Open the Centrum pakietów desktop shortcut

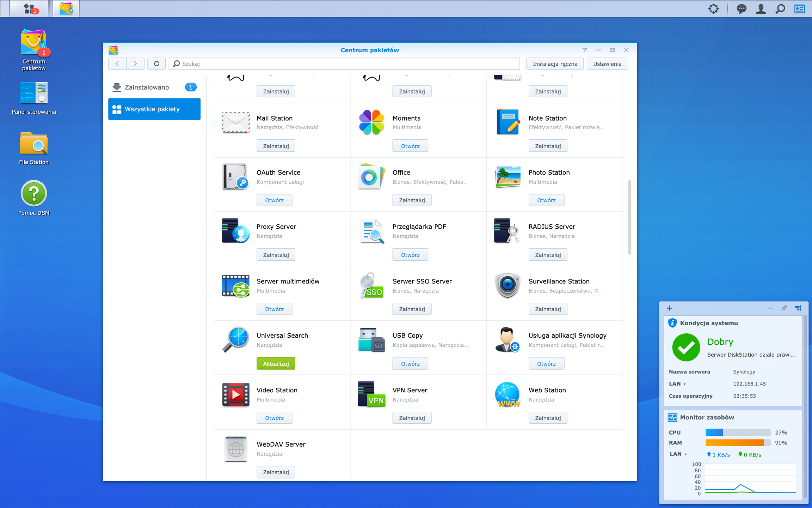click(x=34, y=50)
